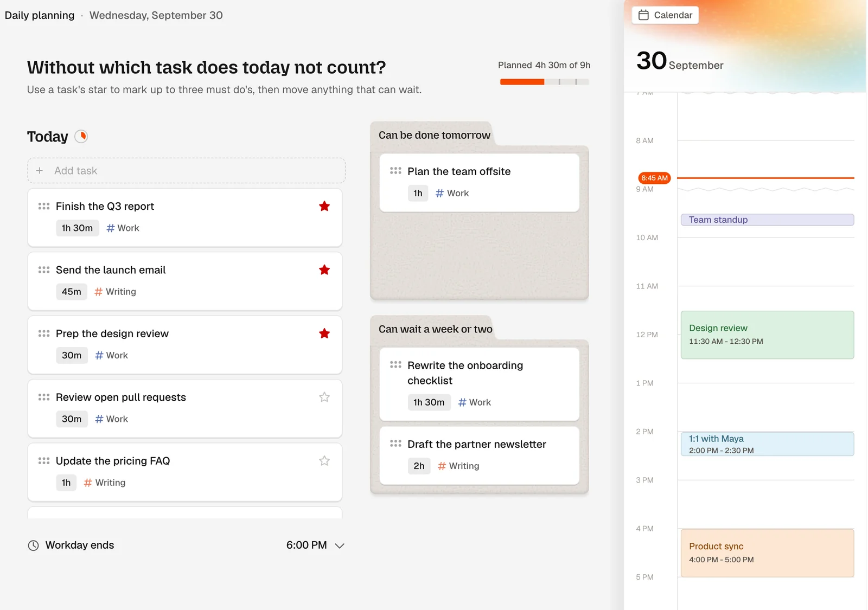Screen dimensions: 868x610
Task: Open the 1h duration of Update the pricing FAQ
Action: [66, 483]
